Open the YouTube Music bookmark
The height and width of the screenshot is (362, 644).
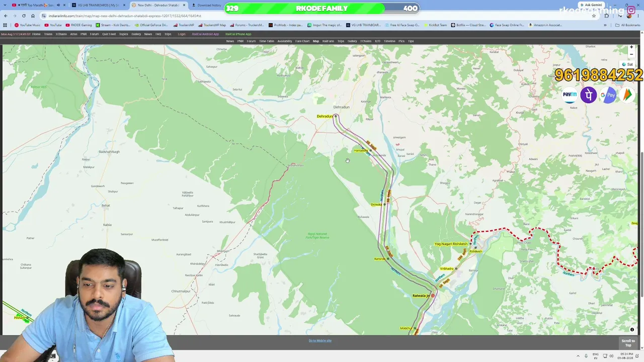(x=28, y=25)
